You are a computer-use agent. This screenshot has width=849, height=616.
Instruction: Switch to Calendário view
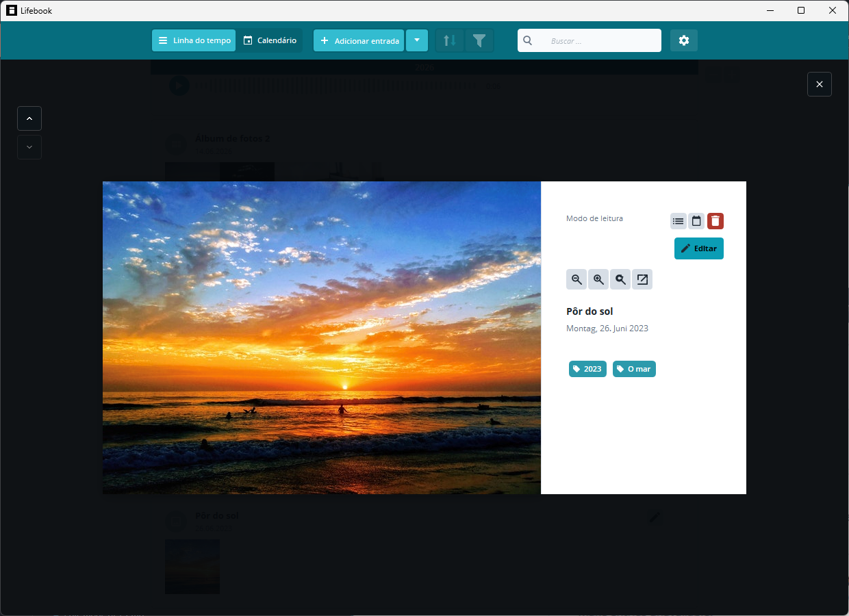point(270,40)
